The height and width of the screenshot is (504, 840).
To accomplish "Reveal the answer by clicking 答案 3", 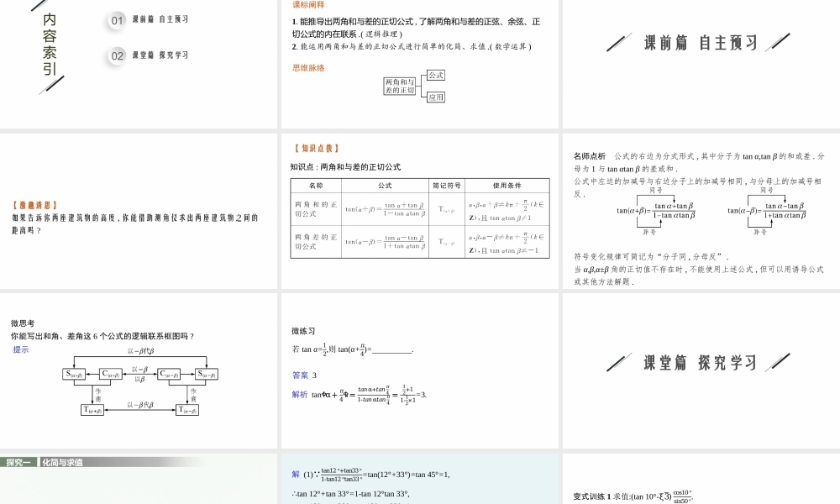I will (x=302, y=375).
